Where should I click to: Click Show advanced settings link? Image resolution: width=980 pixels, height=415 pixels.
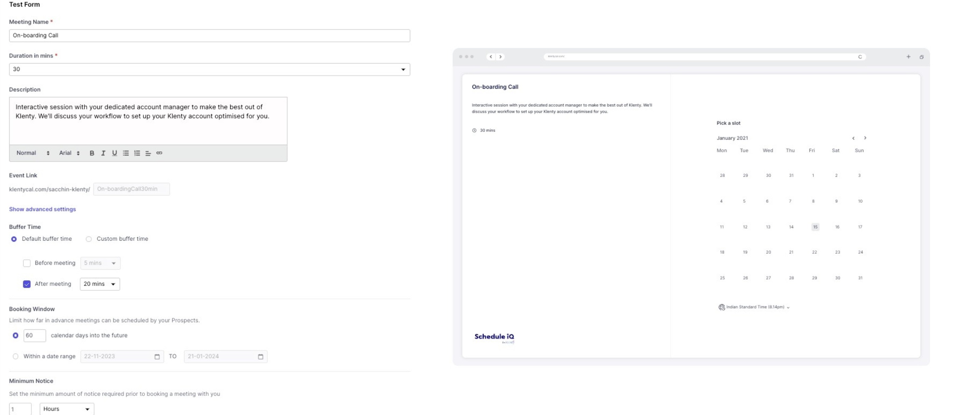pos(42,209)
